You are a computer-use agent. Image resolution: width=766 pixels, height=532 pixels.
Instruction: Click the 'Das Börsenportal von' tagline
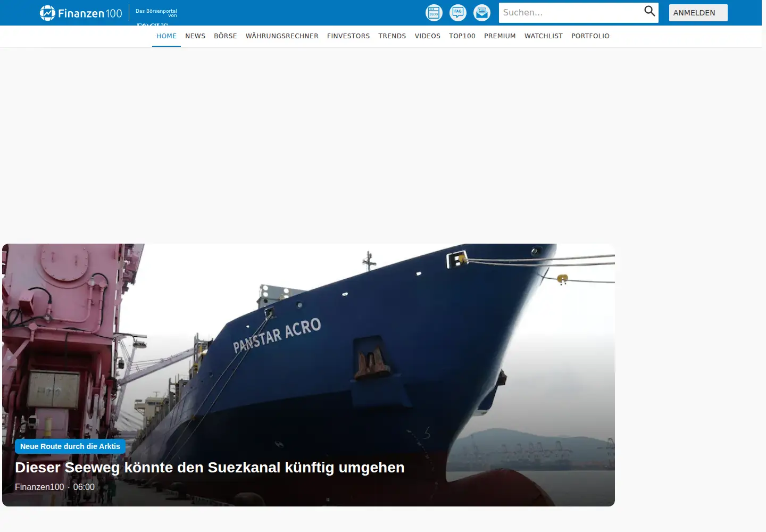pyautogui.click(x=156, y=13)
